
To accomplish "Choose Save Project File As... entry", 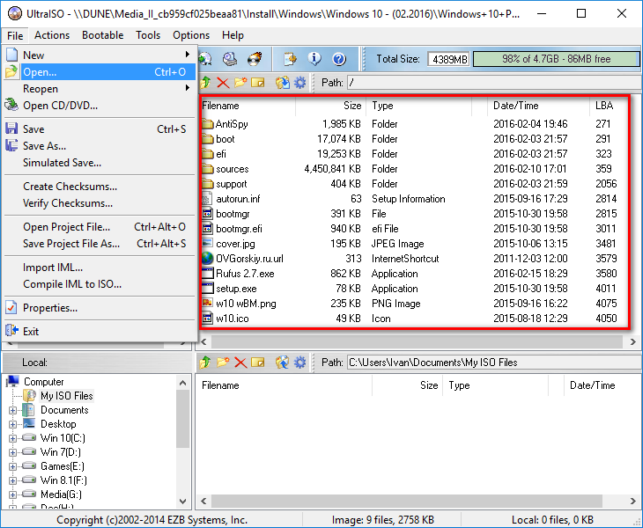I will [x=100, y=244].
